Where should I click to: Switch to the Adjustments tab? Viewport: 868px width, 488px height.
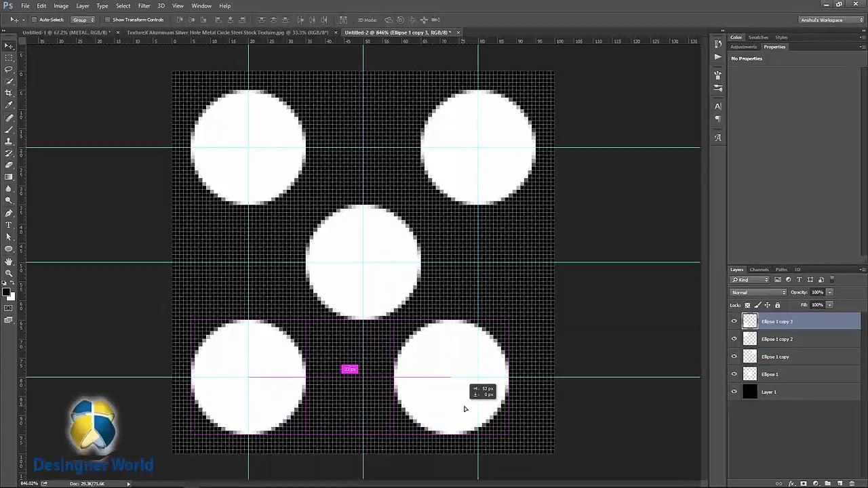pyautogui.click(x=744, y=47)
